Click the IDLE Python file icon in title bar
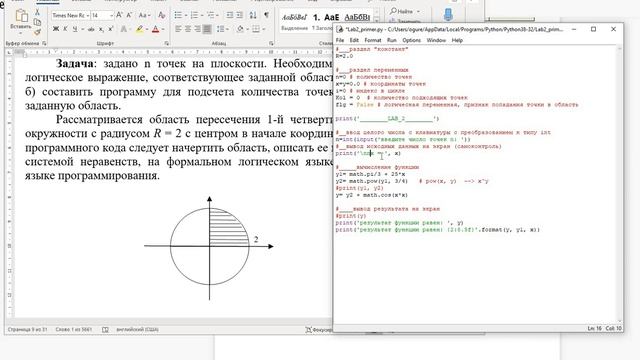The image size is (640, 360). [340, 29]
